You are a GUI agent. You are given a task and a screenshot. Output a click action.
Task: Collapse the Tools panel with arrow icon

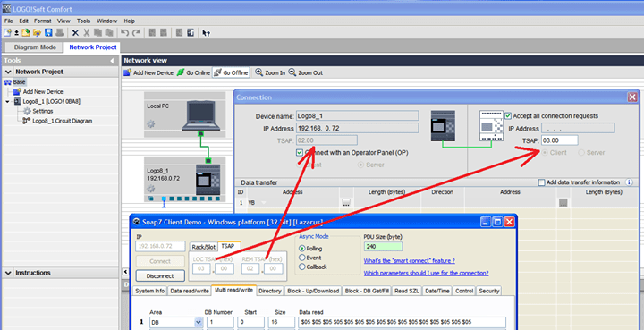point(112,61)
